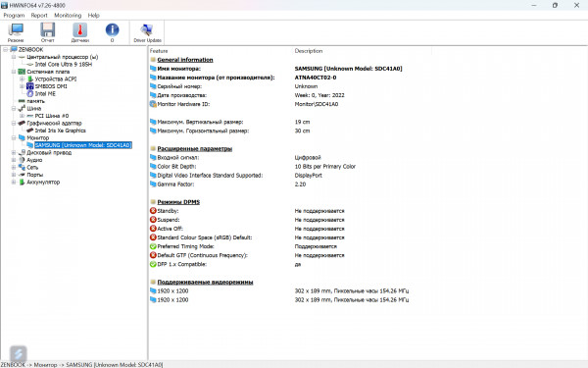588x368 pixels.
Task: Click the red X icon beside Suspend
Action: (153, 220)
